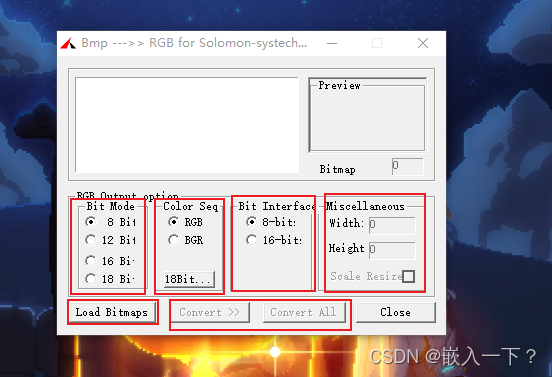Close the window with the X icon
This screenshot has width=552, height=377.
tap(423, 43)
